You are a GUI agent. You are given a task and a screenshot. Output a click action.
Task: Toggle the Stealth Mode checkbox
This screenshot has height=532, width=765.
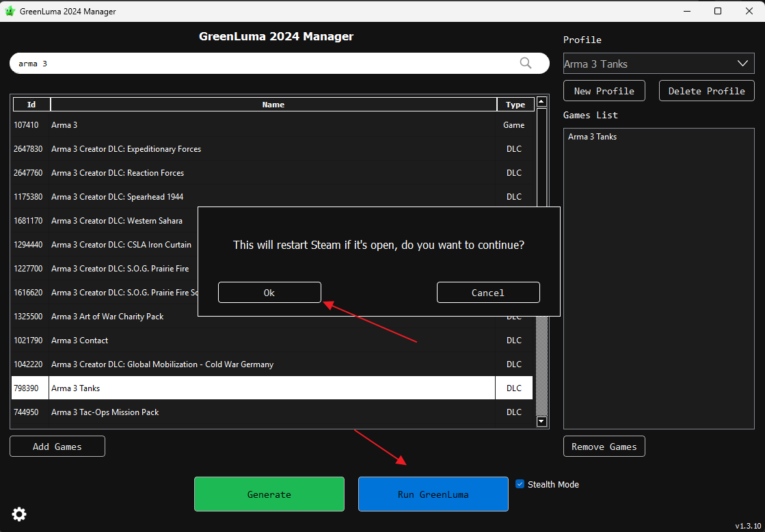coord(520,484)
